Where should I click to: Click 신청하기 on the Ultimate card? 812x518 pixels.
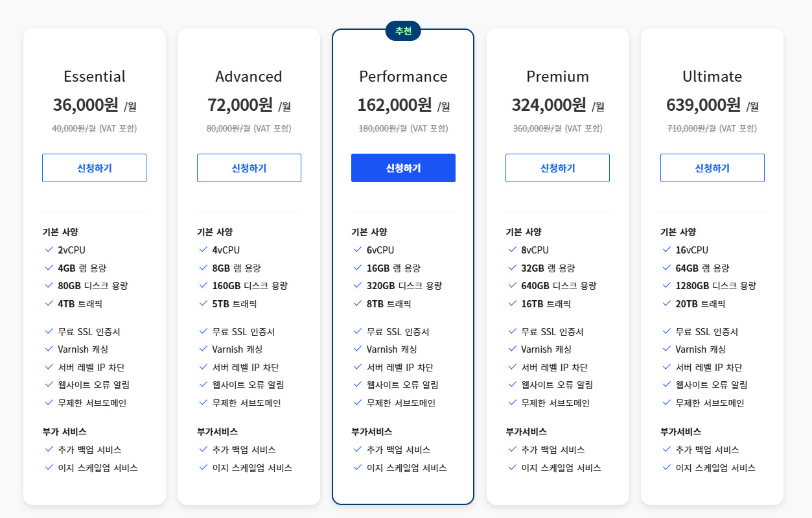click(712, 167)
